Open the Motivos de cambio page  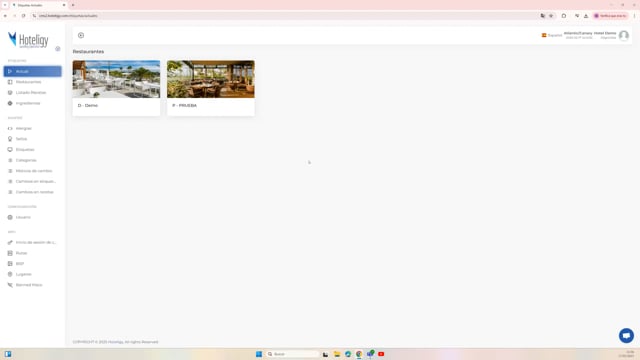(33, 171)
